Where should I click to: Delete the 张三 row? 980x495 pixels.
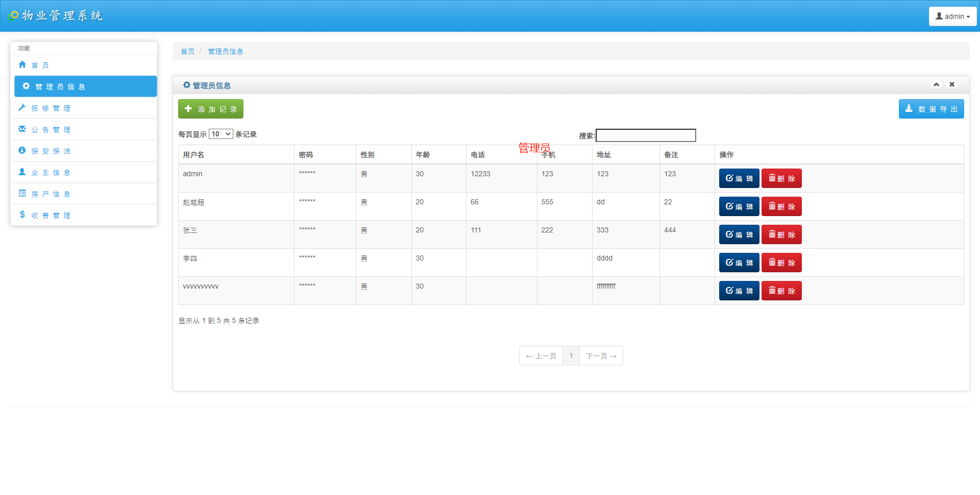coord(781,234)
